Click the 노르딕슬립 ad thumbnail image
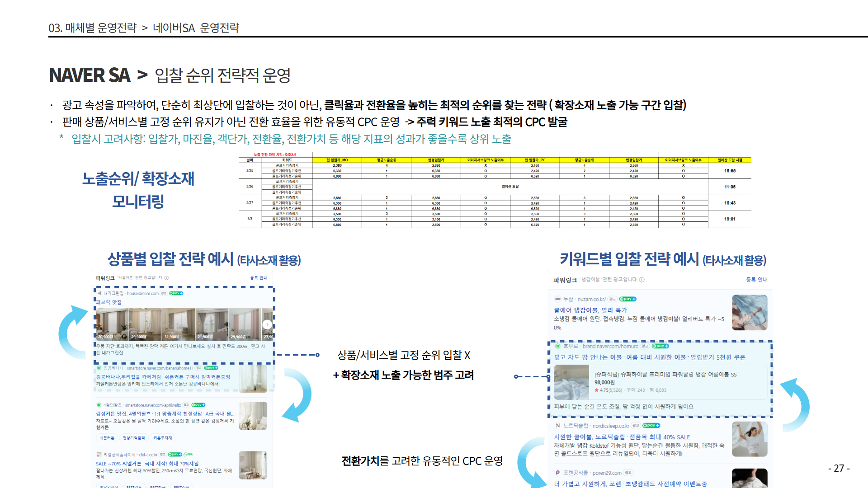This screenshot has width=868, height=488. coord(749,439)
